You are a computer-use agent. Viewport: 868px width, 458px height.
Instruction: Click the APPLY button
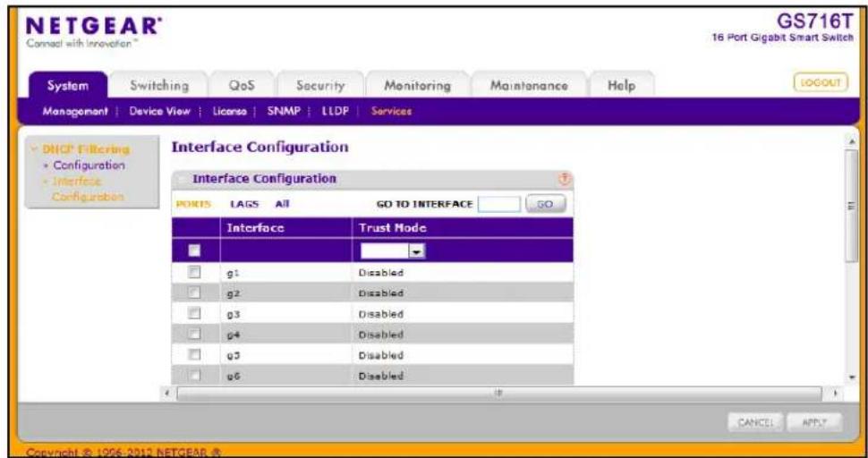(814, 422)
